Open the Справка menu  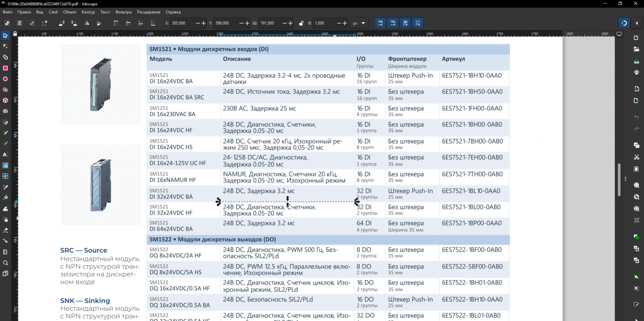coord(173,12)
